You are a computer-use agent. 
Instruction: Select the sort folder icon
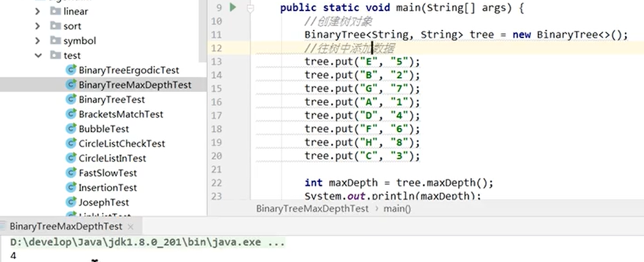pos(56,26)
